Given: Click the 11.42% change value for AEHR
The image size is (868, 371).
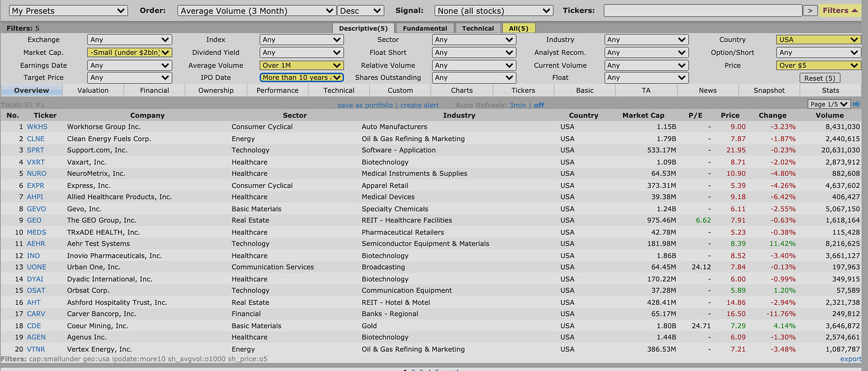Looking at the screenshot, I should (x=783, y=244).
